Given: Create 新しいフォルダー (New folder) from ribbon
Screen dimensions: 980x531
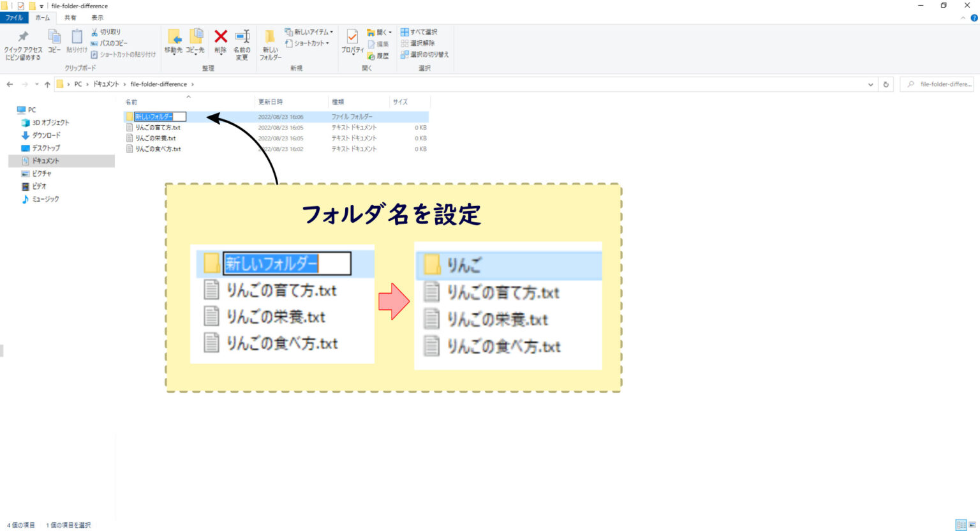Looking at the screenshot, I should tap(270, 45).
